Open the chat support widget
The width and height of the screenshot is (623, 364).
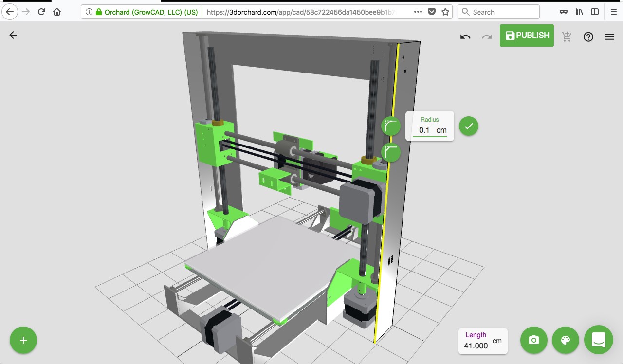point(599,340)
